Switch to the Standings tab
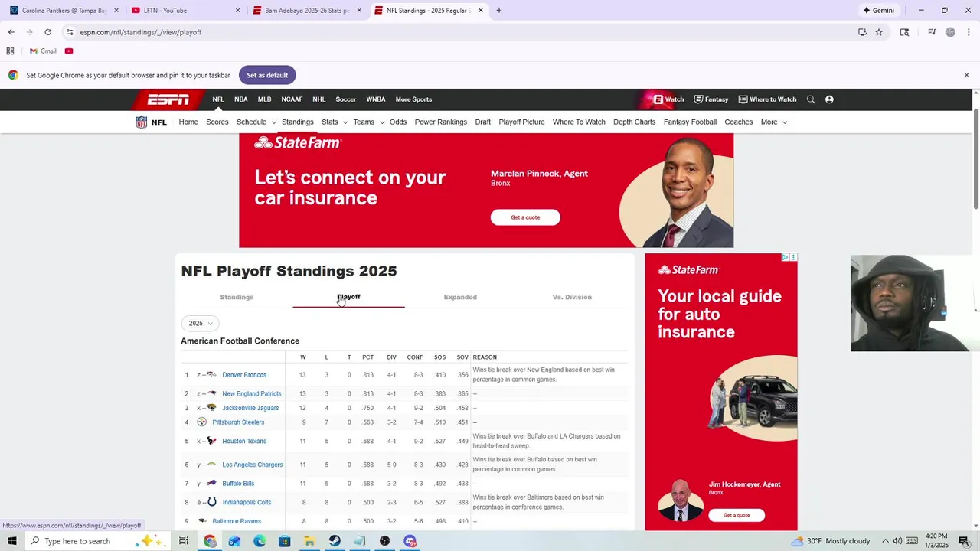 [237, 297]
